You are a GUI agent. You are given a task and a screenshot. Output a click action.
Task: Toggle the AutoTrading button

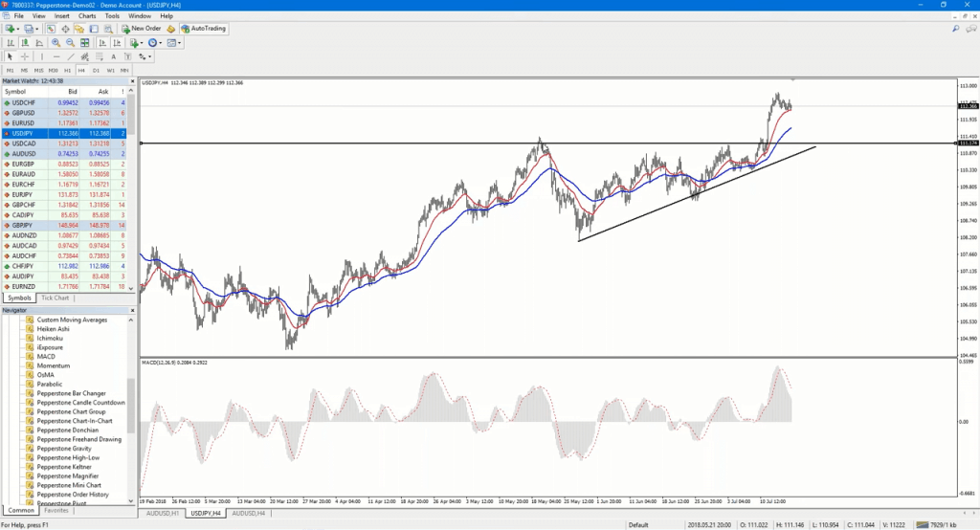coord(204,29)
